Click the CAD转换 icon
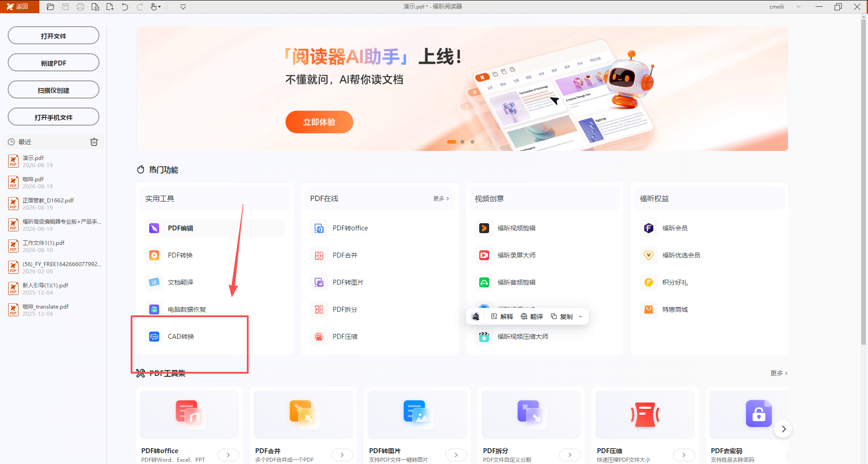The height and width of the screenshot is (464, 868). click(x=154, y=337)
